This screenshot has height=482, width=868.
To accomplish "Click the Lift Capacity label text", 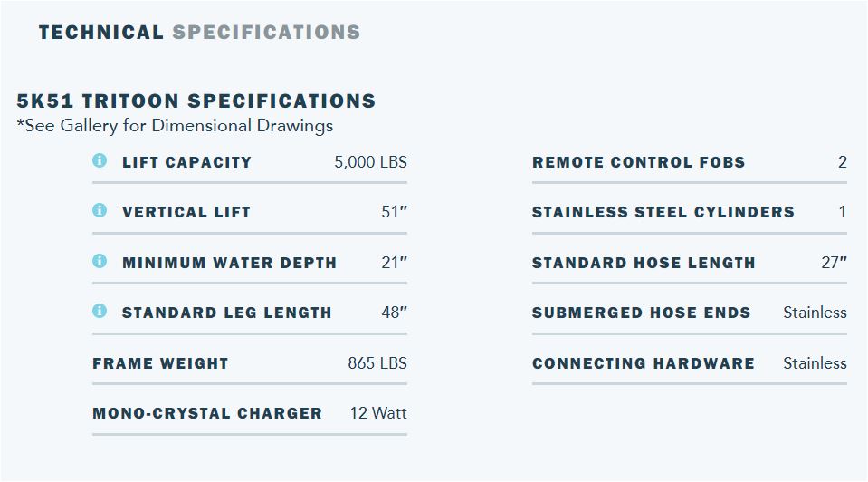I will pyautogui.click(x=186, y=163).
